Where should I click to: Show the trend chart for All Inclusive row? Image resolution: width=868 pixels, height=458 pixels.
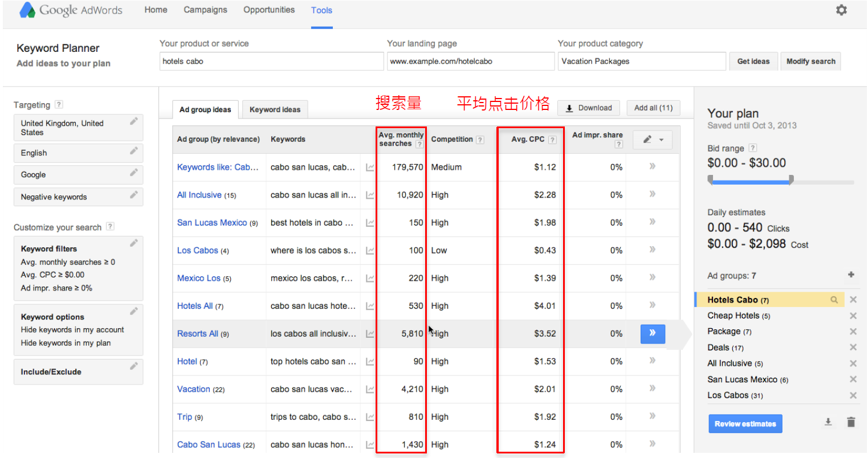click(370, 195)
